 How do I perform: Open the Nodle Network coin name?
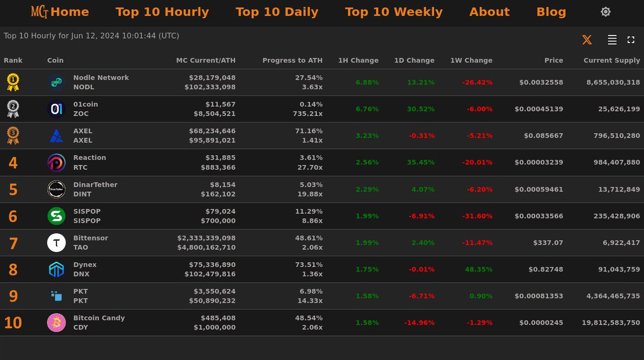click(x=101, y=78)
